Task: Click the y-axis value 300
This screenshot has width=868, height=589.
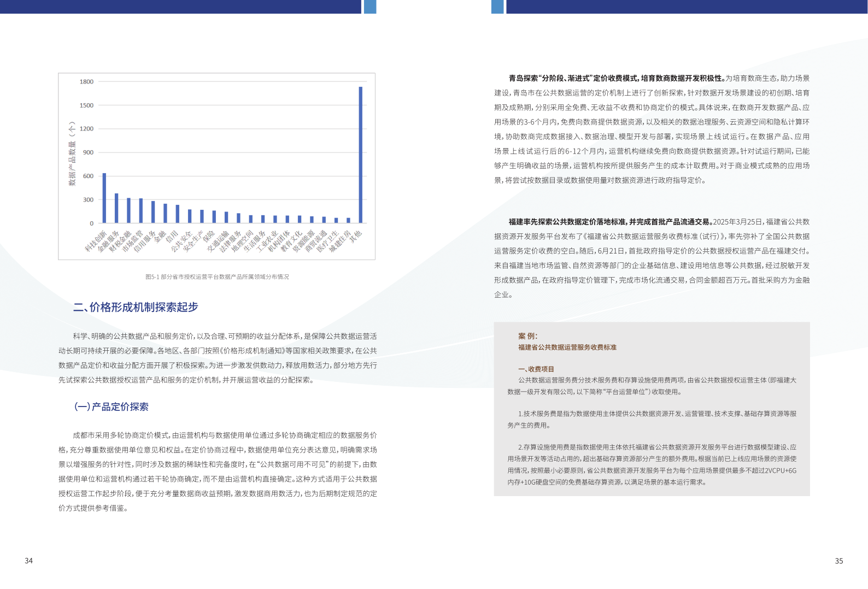Action: [x=88, y=200]
